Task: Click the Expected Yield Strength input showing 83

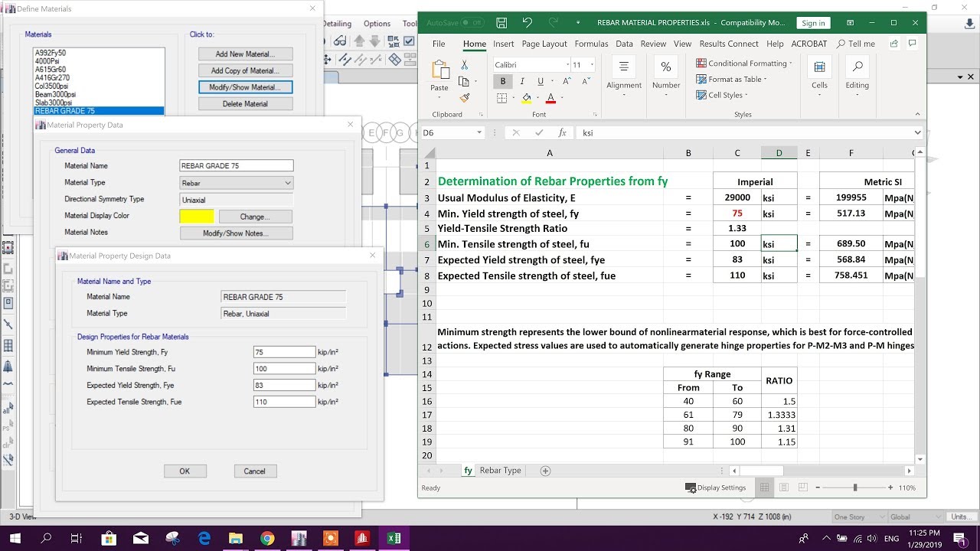Action: coord(284,385)
